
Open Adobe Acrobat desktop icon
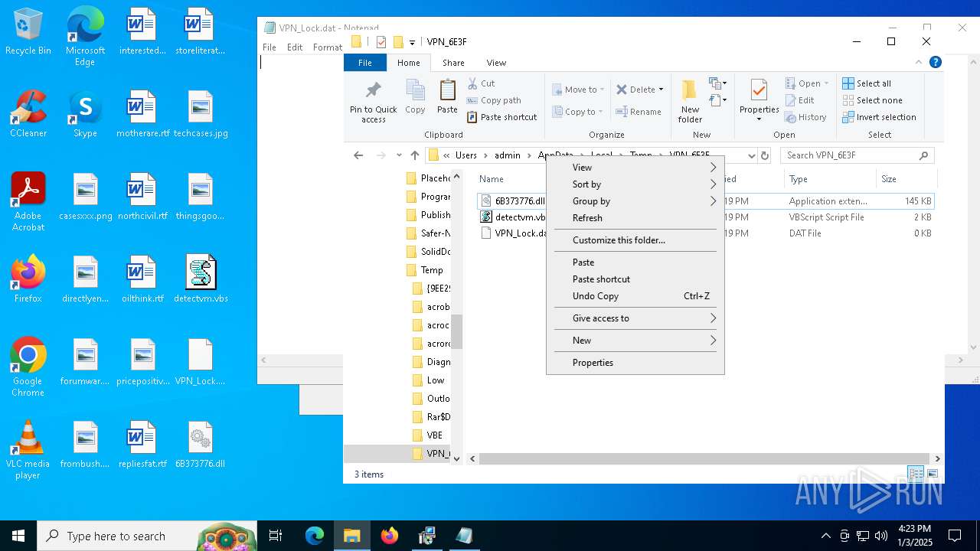pyautogui.click(x=28, y=203)
